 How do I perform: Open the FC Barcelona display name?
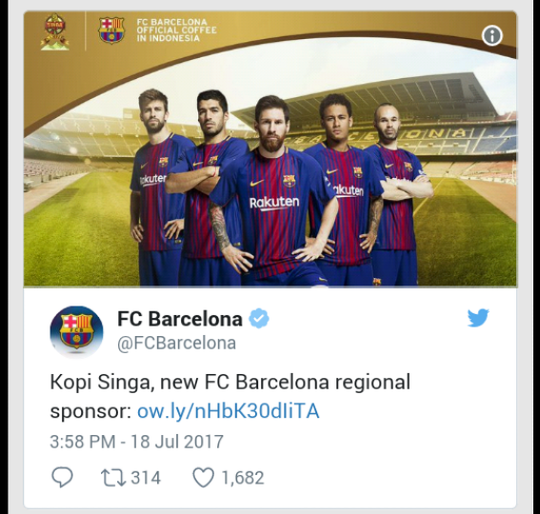coord(180,319)
